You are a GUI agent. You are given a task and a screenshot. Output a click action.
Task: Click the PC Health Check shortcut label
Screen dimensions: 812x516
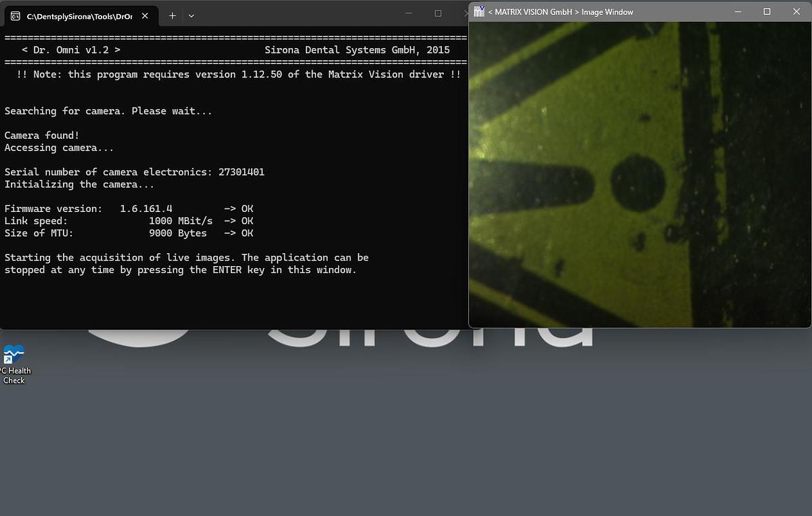tap(14, 375)
